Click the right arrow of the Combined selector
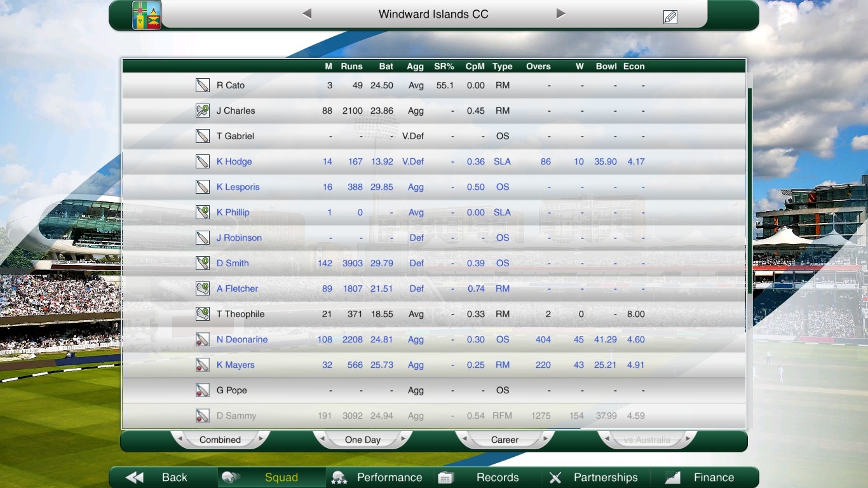The height and width of the screenshot is (488, 868). click(261, 439)
